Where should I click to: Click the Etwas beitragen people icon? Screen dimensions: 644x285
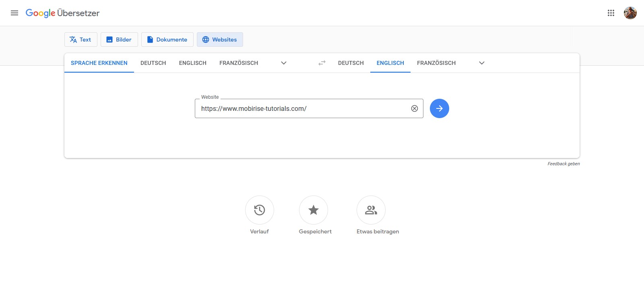(371, 210)
